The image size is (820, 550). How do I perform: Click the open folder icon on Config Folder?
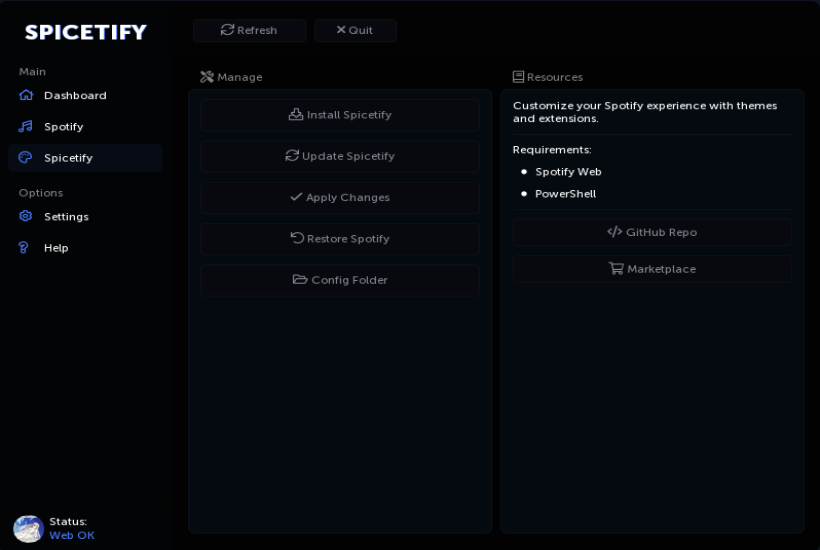(300, 279)
